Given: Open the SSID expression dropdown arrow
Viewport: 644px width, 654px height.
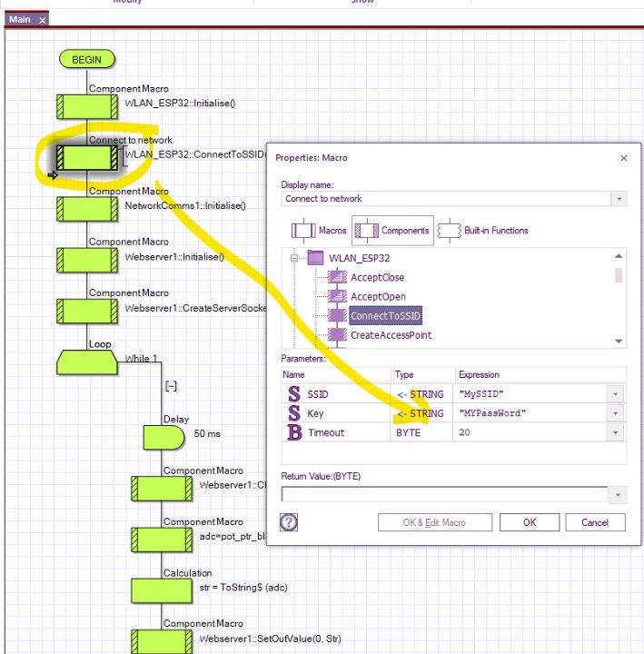Looking at the screenshot, I should tap(617, 394).
